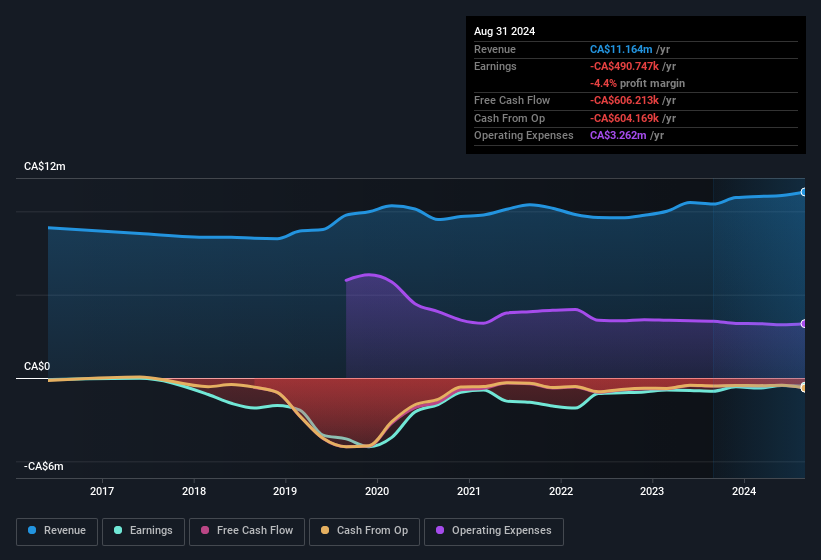Click the -4.4% profit margin text
This screenshot has height=560, width=821.
[637, 83]
